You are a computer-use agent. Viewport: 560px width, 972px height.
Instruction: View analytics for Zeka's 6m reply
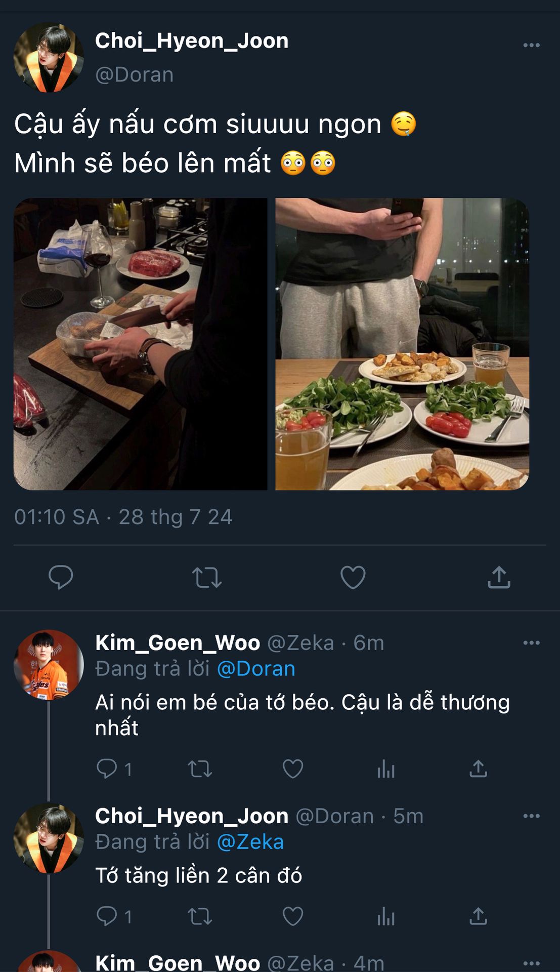click(385, 769)
